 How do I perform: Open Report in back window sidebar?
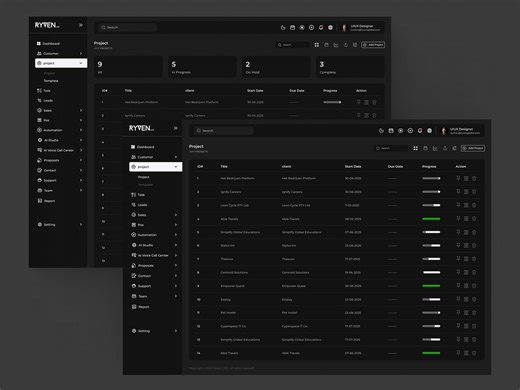46,201
